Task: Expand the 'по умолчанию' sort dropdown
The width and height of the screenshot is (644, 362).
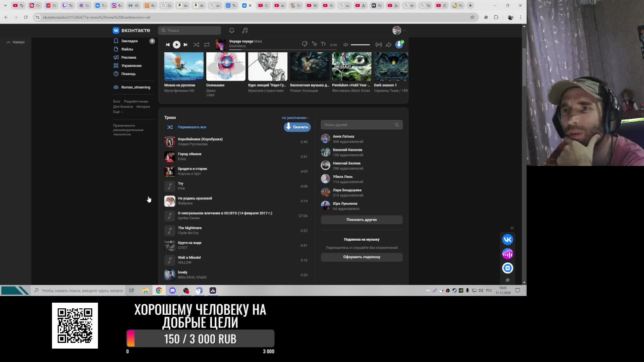Action: (x=295, y=118)
